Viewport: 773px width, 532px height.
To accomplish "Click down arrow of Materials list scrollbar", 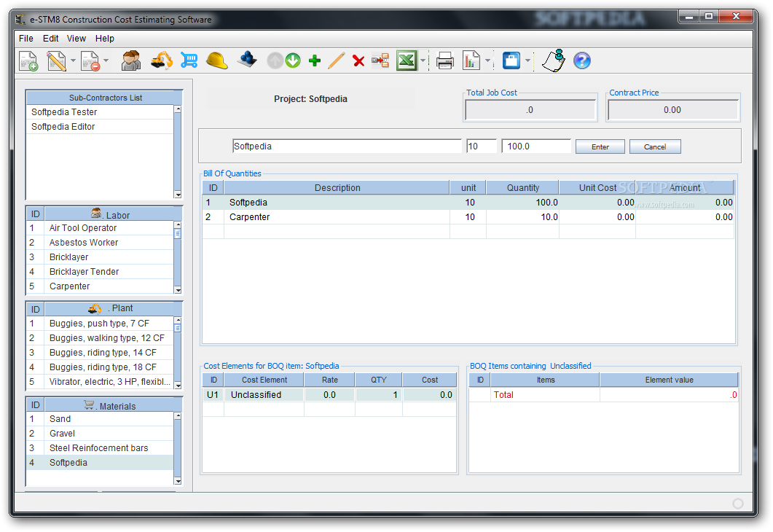I will pos(178,481).
